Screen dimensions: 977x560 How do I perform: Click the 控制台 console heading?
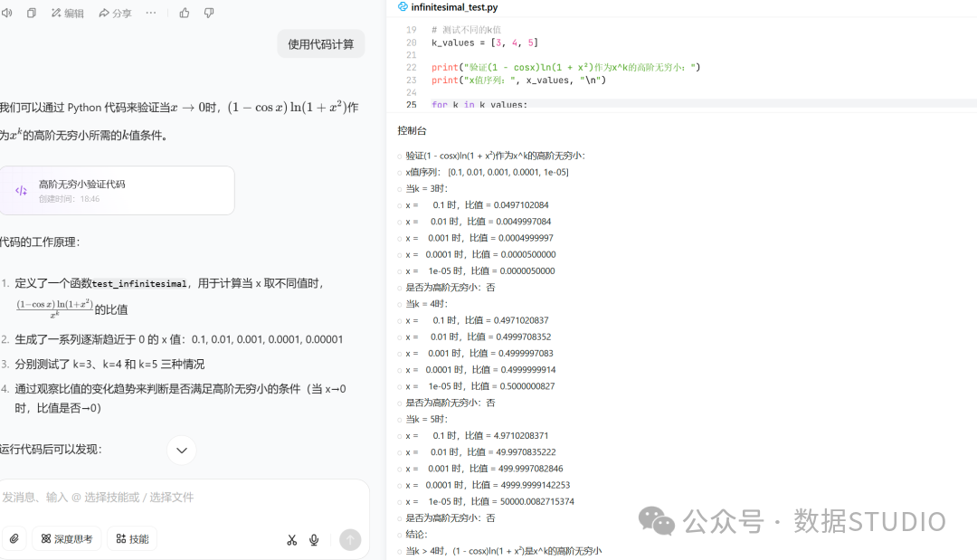pyautogui.click(x=412, y=131)
